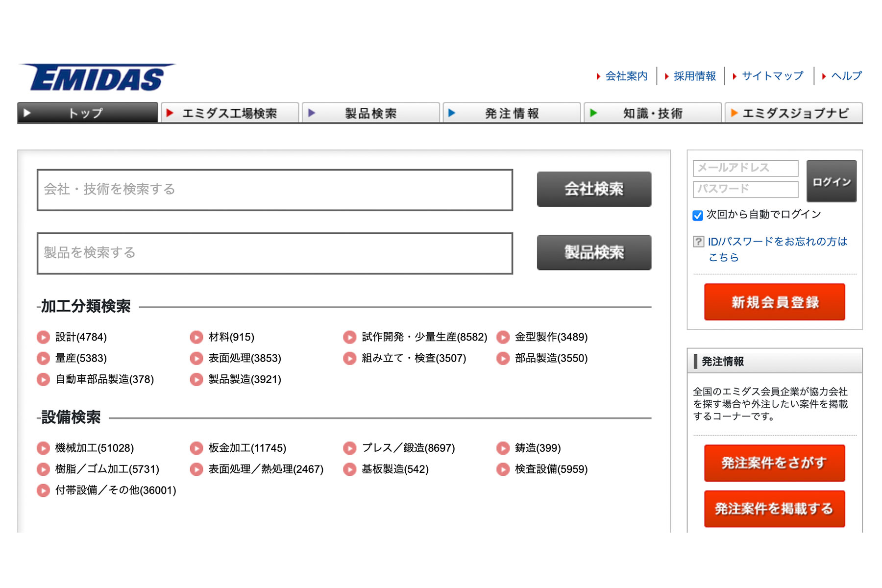The image size is (882, 588).
Task: Click the red arrow icon beside 材料(915)
Action: click(x=196, y=337)
